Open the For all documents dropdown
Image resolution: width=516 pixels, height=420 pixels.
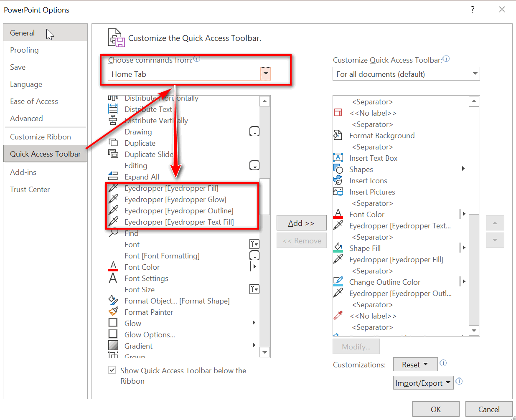(x=475, y=74)
